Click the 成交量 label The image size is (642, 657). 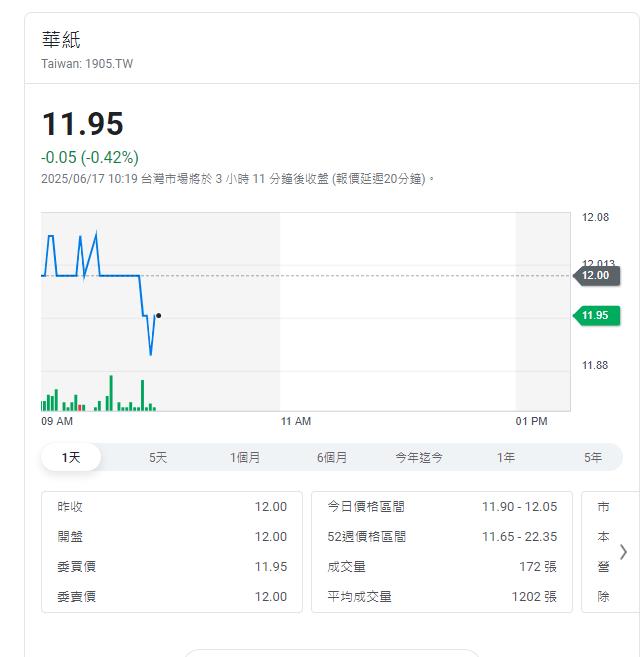347,566
